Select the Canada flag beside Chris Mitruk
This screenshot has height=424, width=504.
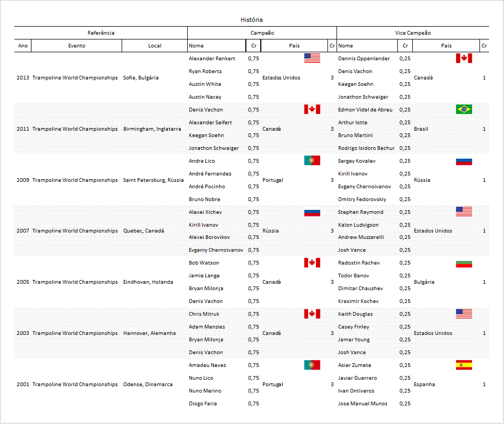312,314
